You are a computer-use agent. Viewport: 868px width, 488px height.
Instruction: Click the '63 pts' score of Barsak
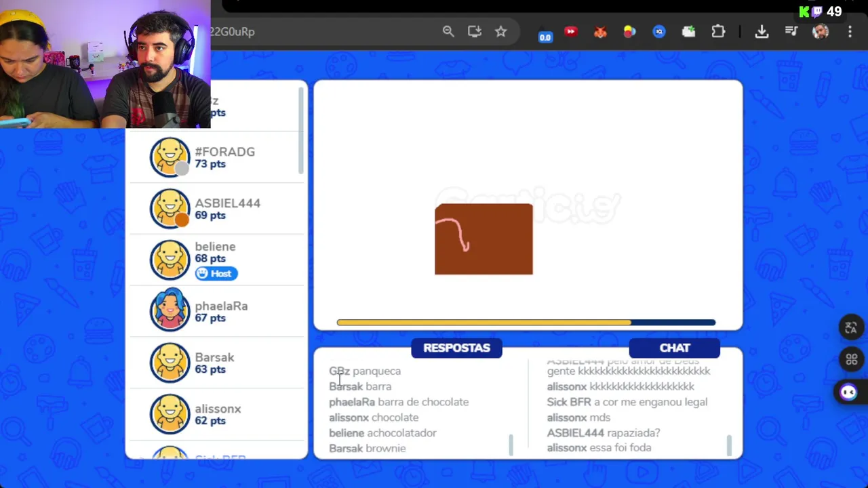point(210,369)
